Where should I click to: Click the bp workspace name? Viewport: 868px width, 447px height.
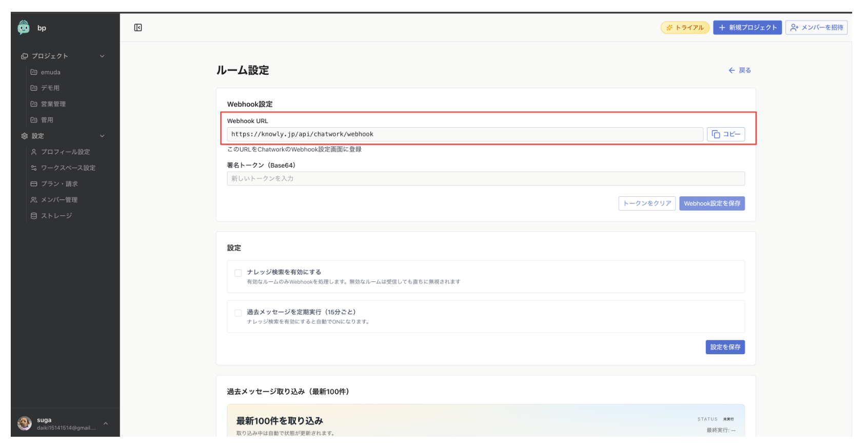(42, 28)
